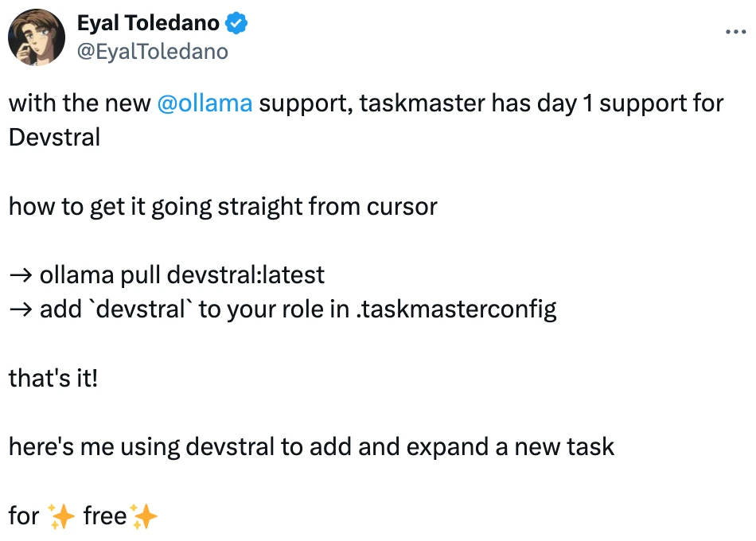Click the sparkle emoji before the word free
This screenshot has height=541, width=756.
coord(61,516)
